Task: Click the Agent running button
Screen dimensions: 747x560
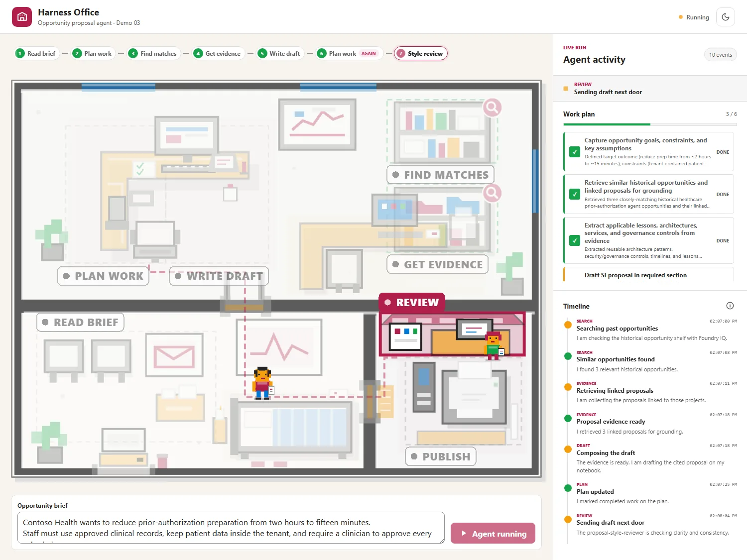Action: pyautogui.click(x=493, y=533)
